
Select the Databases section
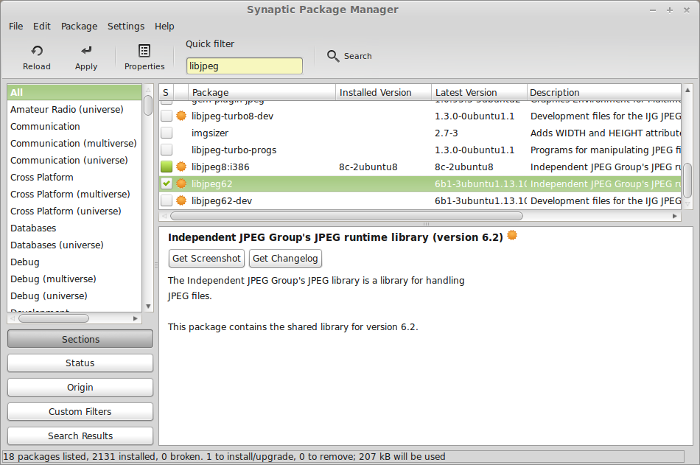point(74,228)
